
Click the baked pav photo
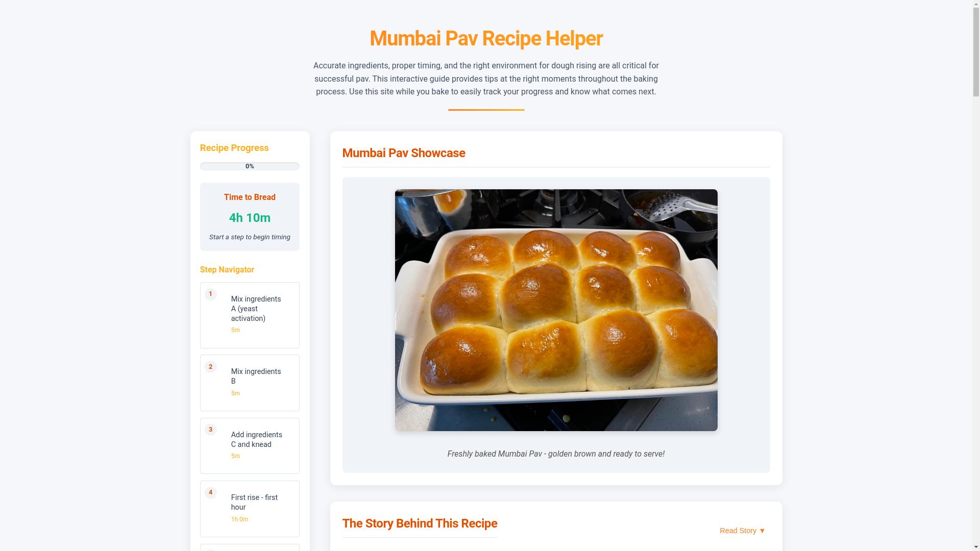[x=556, y=310]
